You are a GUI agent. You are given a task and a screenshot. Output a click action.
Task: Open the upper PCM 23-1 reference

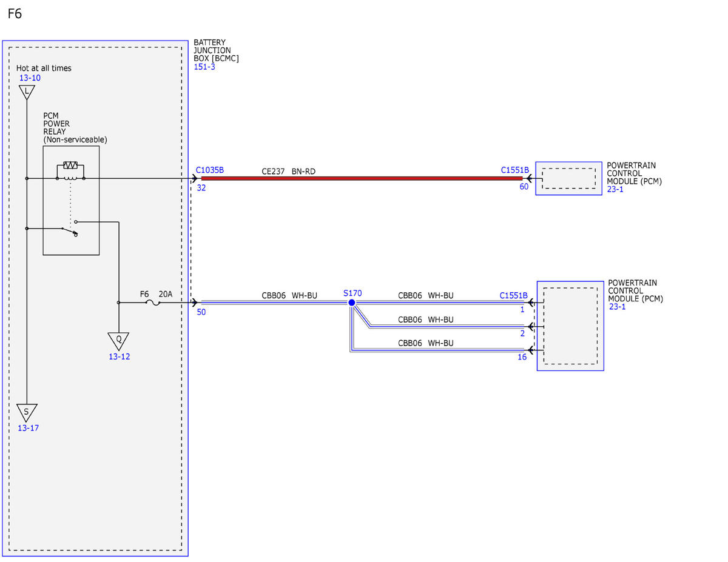pyautogui.click(x=615, y=189)
